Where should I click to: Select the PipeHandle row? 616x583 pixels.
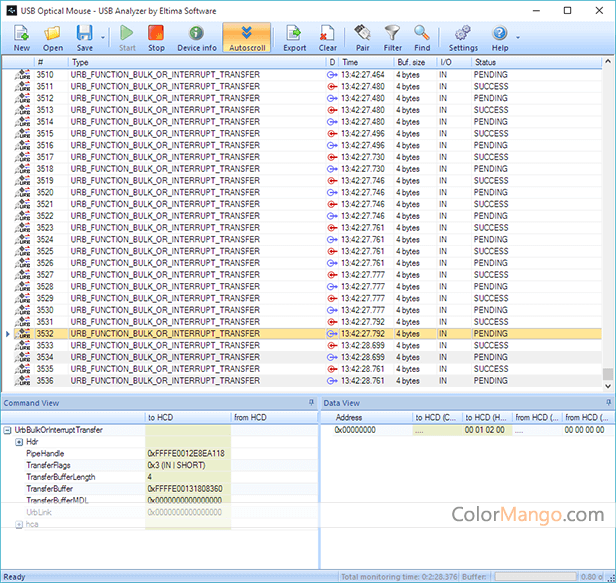159,453
